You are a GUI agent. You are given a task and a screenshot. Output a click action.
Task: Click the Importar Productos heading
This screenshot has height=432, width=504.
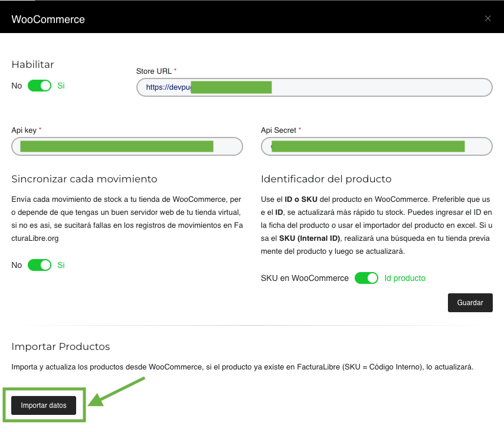[x=61, y=346]
